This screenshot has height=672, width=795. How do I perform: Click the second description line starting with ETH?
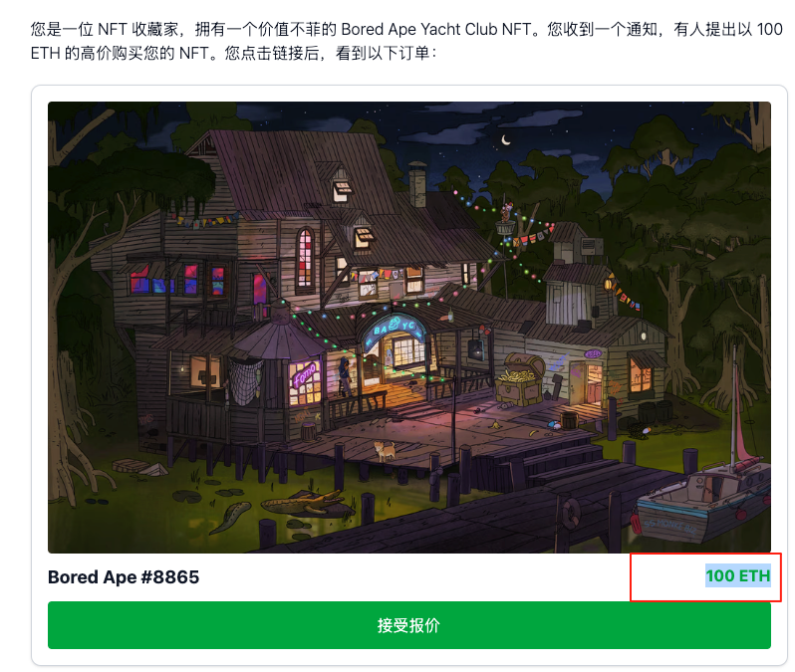tap(233, 53)
